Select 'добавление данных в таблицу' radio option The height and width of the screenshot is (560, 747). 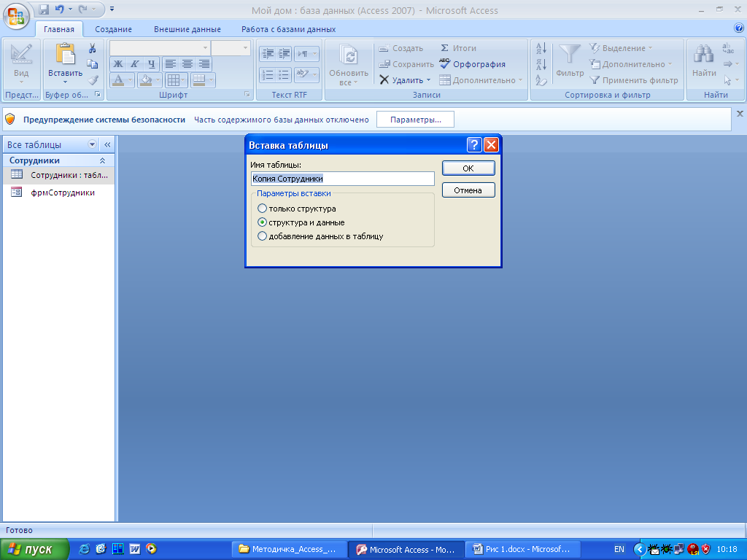[262, 236]
